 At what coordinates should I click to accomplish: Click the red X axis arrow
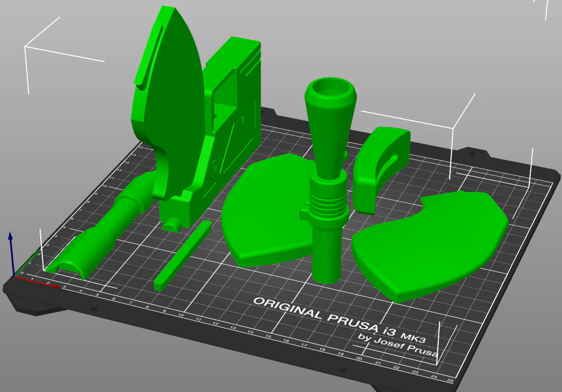pos(38,282)
